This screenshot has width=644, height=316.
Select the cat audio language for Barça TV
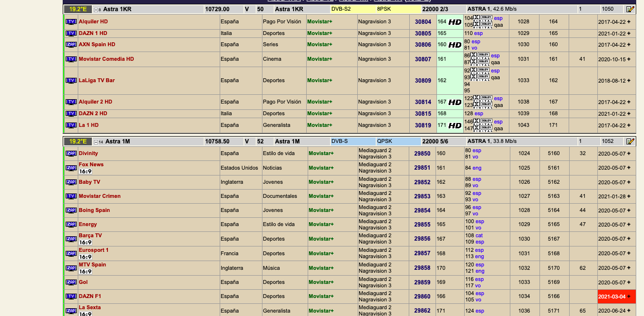pyautogui.click(x=479, y=235)
